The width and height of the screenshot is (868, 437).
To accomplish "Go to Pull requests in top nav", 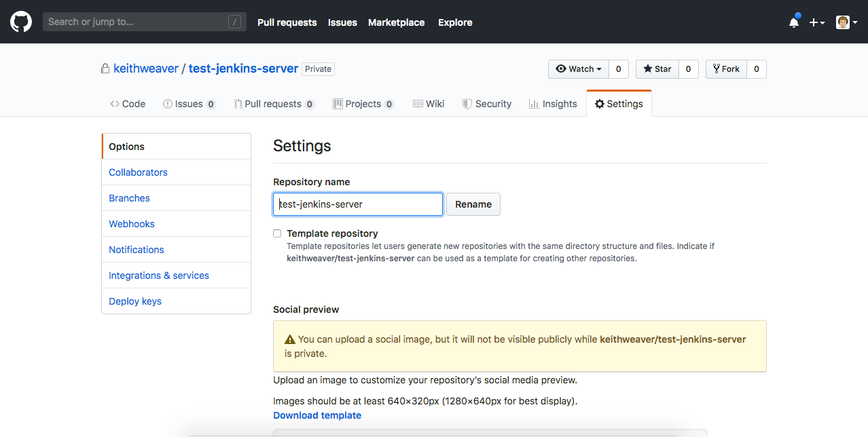I will click(x=287, y=22).
